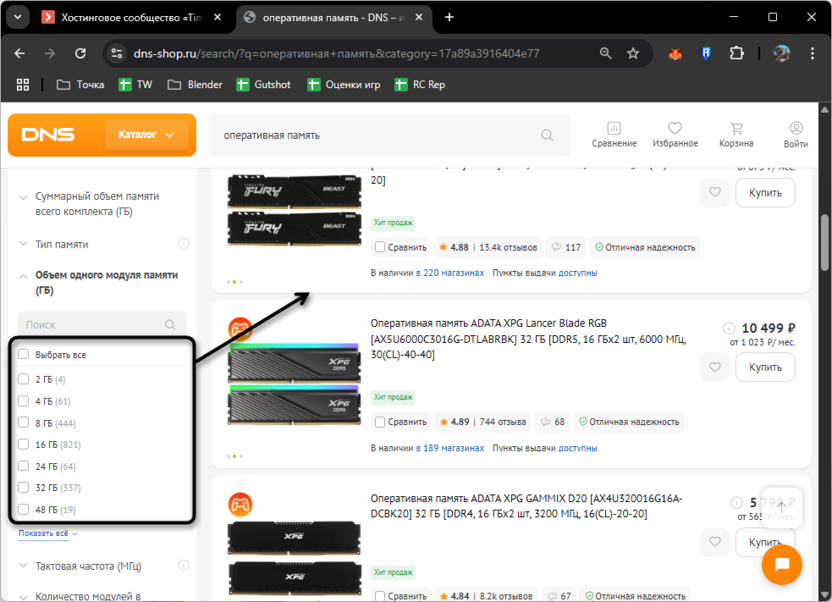Image resolution: width=832 pixels, height=602 pixels.
Task: Open the Bitwarden shield extension icon
Action: coord(706,54)
